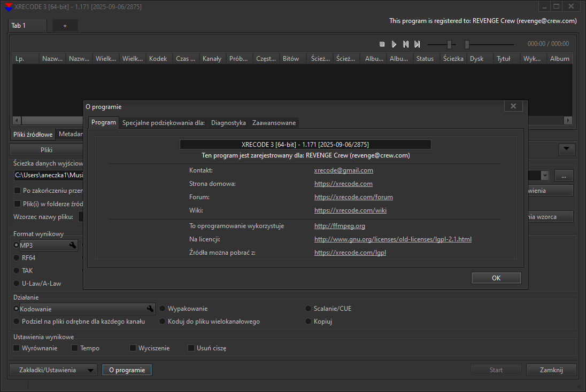The width and height of the screenshot is (586, 392).
Task: Open the xrecode.com/lgpl sources link
Action: pyautogui.click(x=350, y=253)
